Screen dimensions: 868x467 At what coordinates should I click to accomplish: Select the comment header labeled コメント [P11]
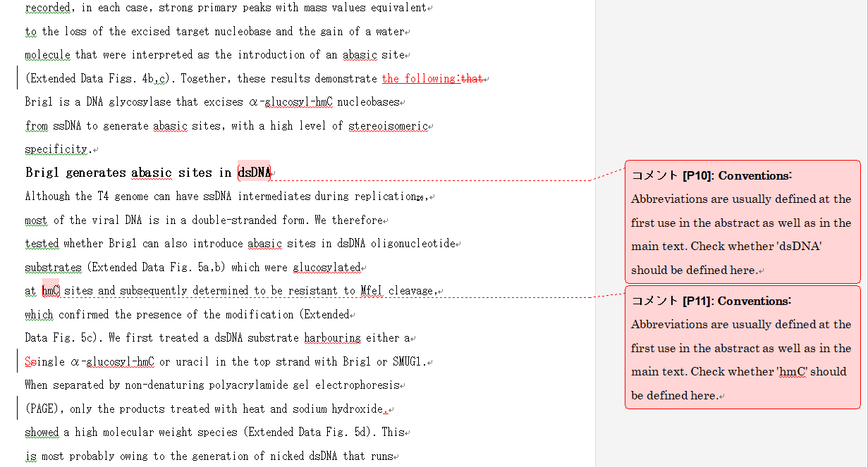coord(711,301)
